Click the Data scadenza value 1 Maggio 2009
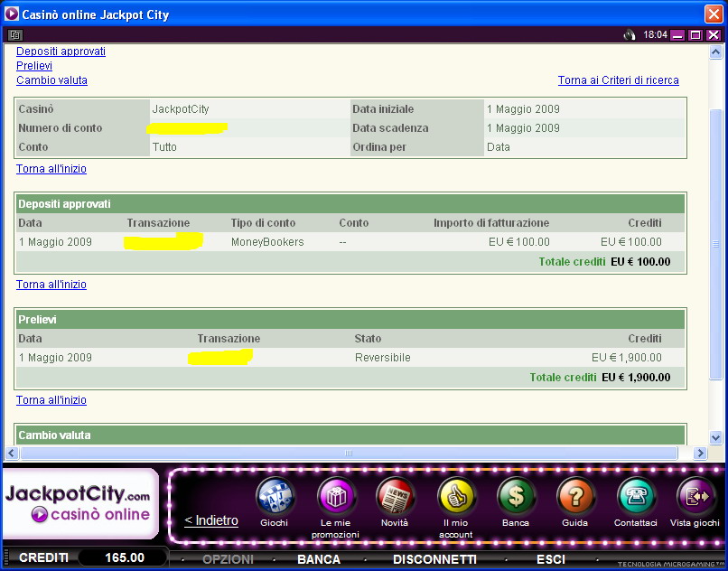Image resolution: width=728 pixels, height=571 pixels. point(523,128)
